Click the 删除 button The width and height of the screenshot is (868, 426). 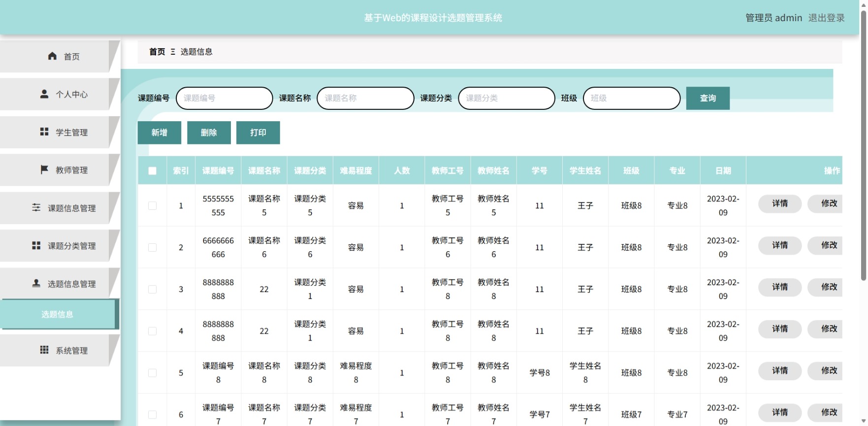[x=209, y=132]
